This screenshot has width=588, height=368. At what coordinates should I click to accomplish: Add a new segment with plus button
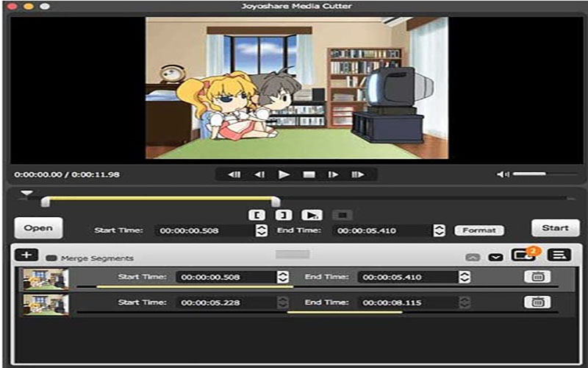tap(26, 255)
